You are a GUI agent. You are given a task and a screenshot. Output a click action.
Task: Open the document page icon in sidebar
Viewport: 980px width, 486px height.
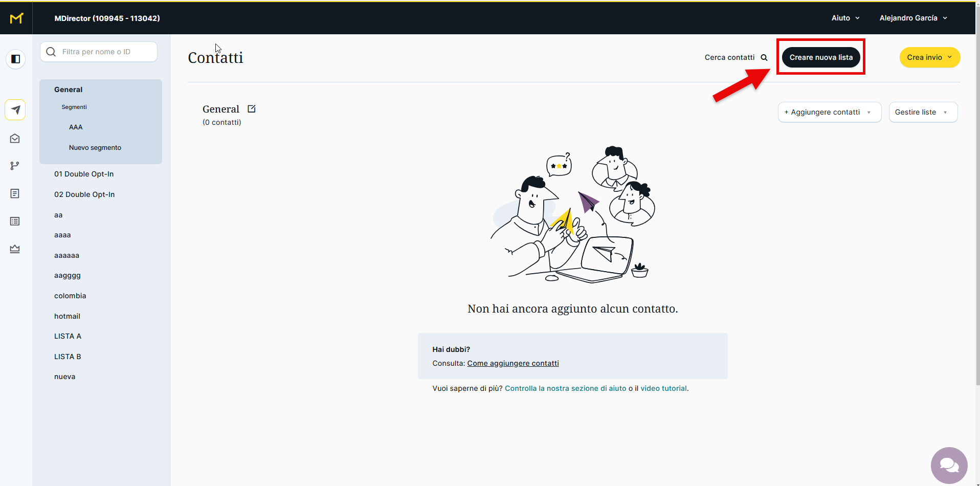pos(15,193)
